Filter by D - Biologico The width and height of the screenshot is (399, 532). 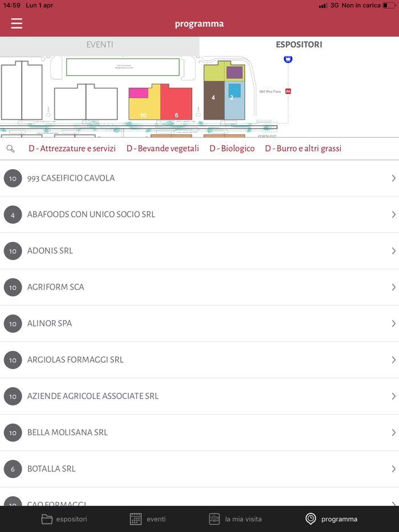[x=232, y=149]
